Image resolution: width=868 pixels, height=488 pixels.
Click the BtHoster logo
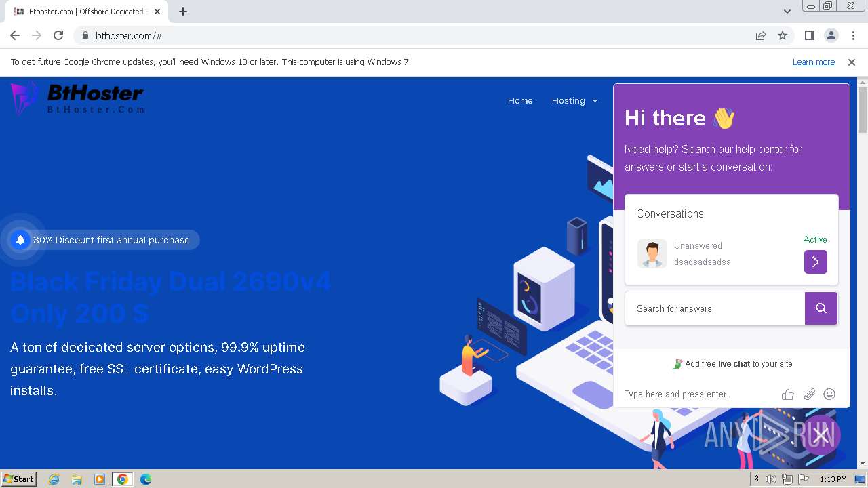coord(77,98)
